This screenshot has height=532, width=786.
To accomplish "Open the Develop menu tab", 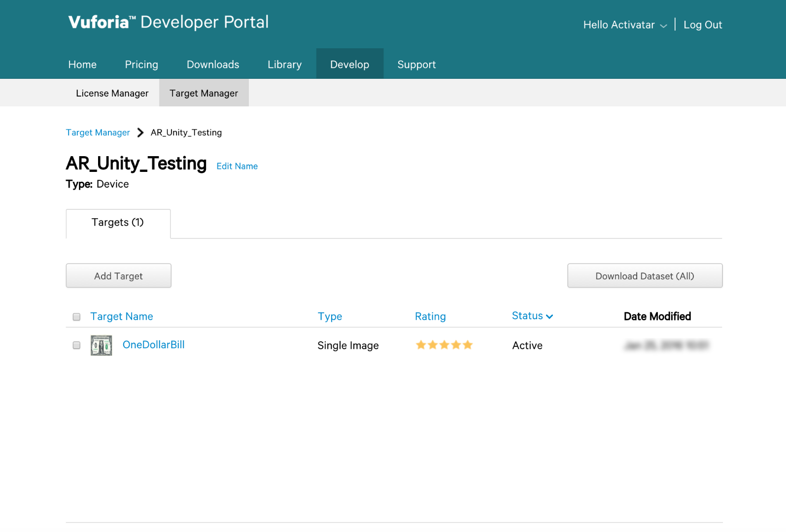I will click(x=349, y=65).
